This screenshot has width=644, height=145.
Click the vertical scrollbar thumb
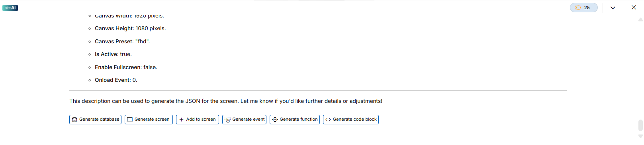pos(640,125)
